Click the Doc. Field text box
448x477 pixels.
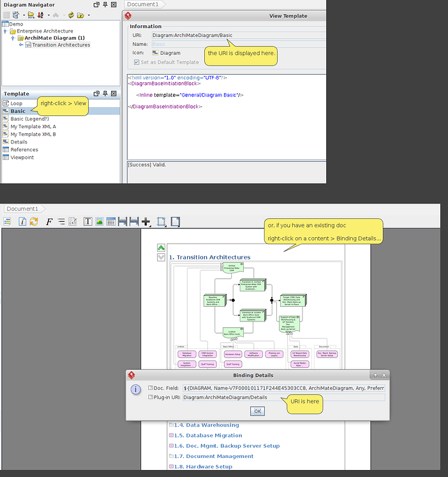[283, 388]
